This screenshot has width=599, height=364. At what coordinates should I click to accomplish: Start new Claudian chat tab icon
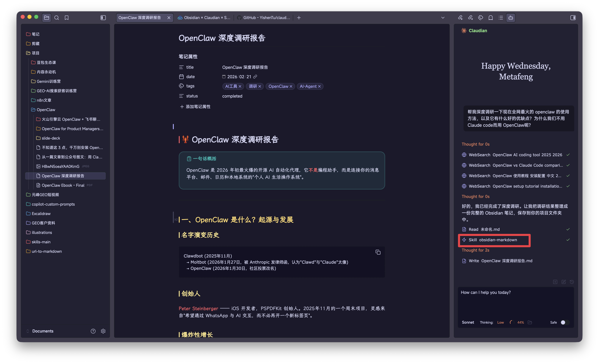pyautogui.click(x=555, y=282)
